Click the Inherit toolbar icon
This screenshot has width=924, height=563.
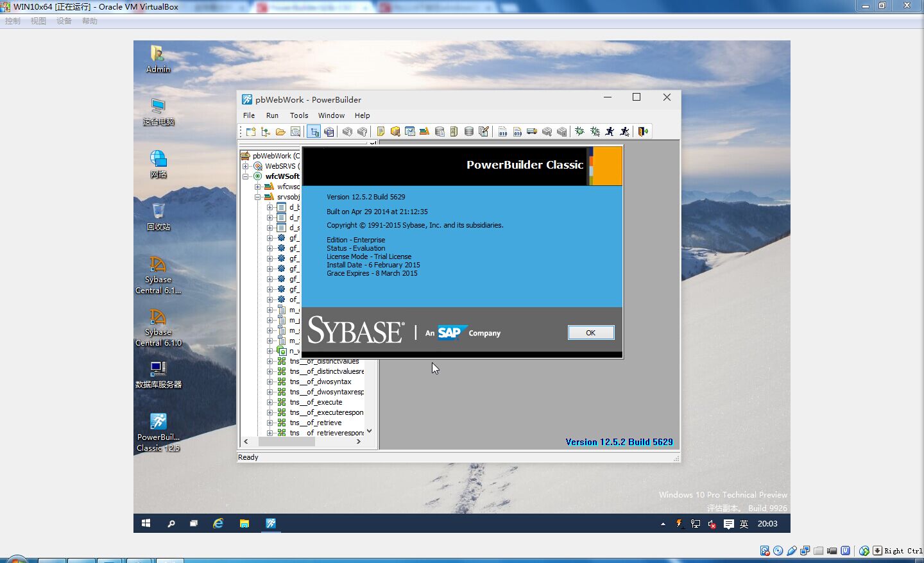266,131
